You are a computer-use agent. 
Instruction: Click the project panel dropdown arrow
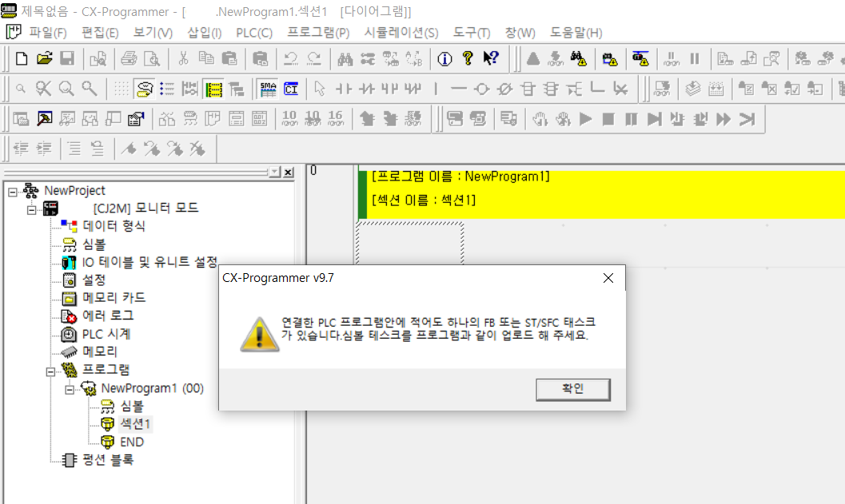275,173
